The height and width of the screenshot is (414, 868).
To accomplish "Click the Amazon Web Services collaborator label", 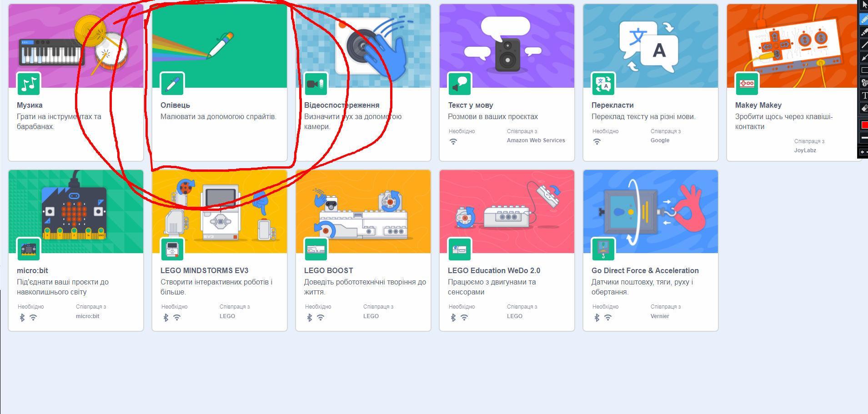I will 536,140.
